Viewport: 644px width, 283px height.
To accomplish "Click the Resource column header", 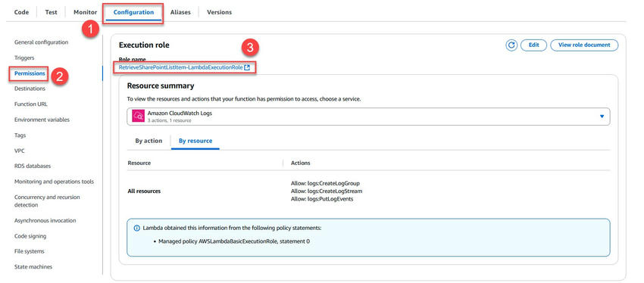I will (x=139, y=163).
